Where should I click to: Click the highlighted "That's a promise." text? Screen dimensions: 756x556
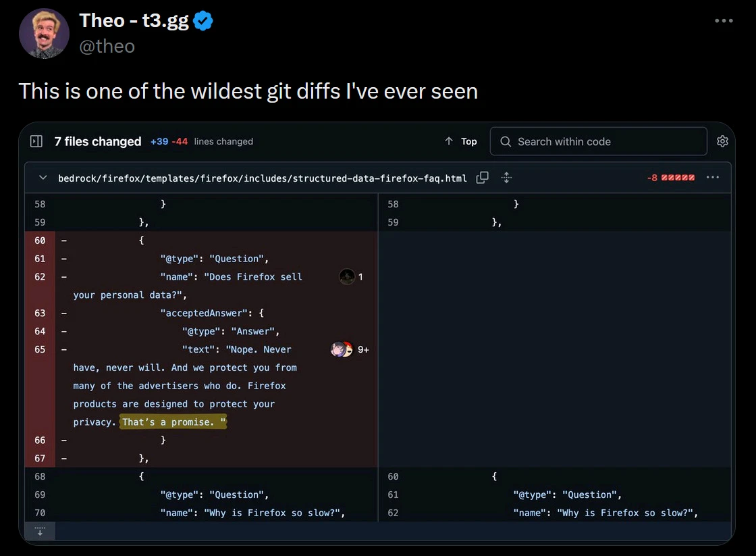click(173, 422)
